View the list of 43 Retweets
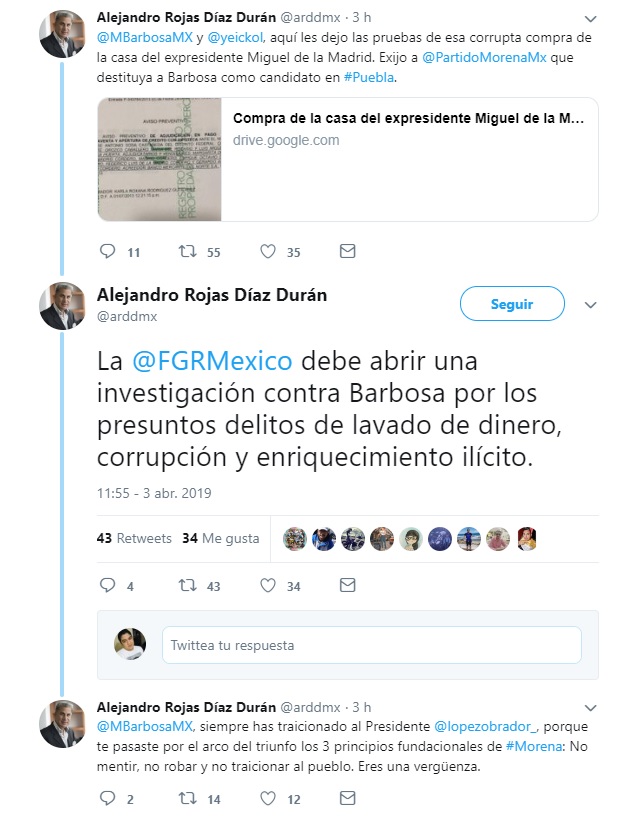 click(134, 538)
